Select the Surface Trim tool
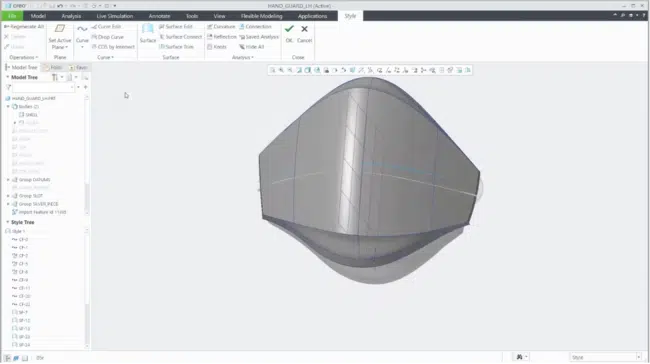Image resolution: width=650 pixels, height=364 pixels. coord(177,47)
